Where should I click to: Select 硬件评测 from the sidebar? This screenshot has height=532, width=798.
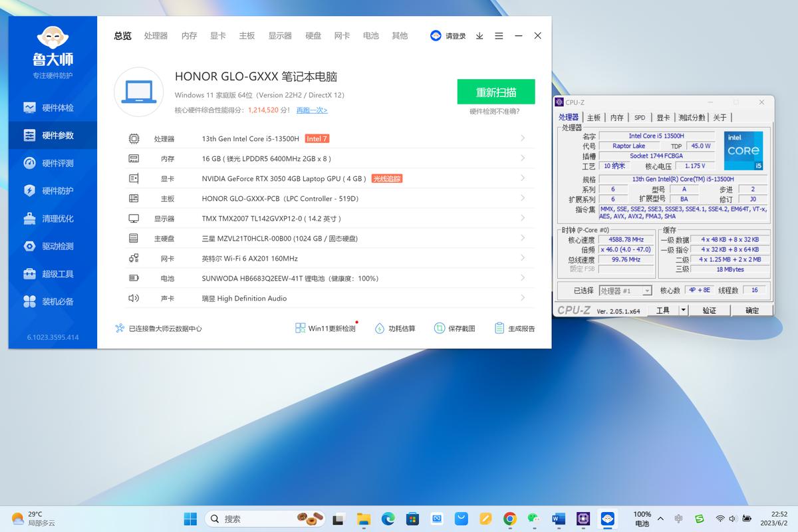[53, 163]
